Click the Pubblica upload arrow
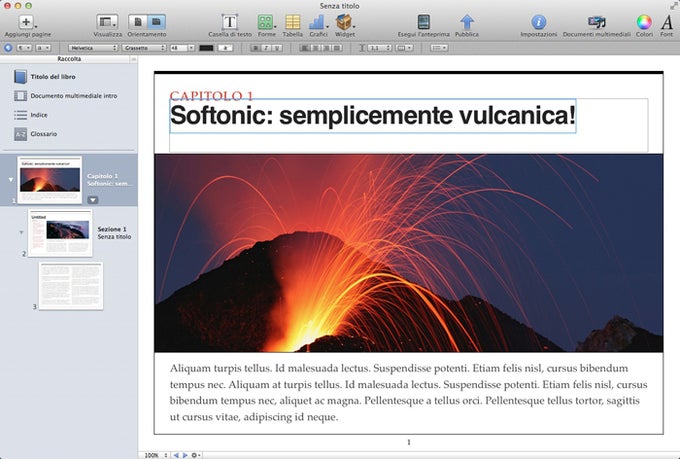 (467, 22)
